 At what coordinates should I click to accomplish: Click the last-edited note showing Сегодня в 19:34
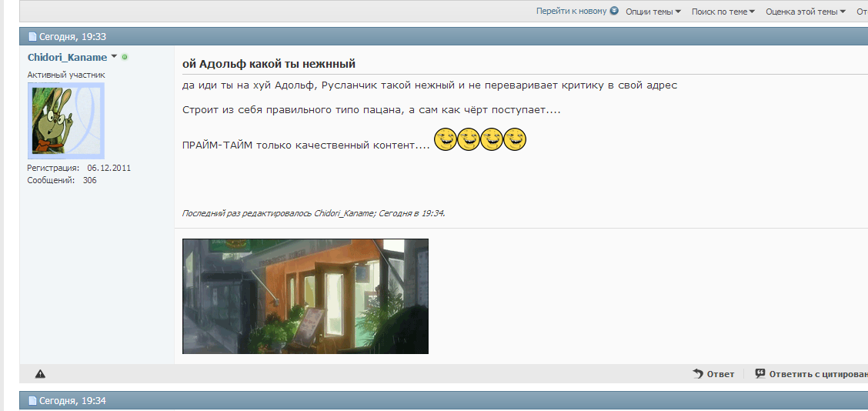[314, 213]
